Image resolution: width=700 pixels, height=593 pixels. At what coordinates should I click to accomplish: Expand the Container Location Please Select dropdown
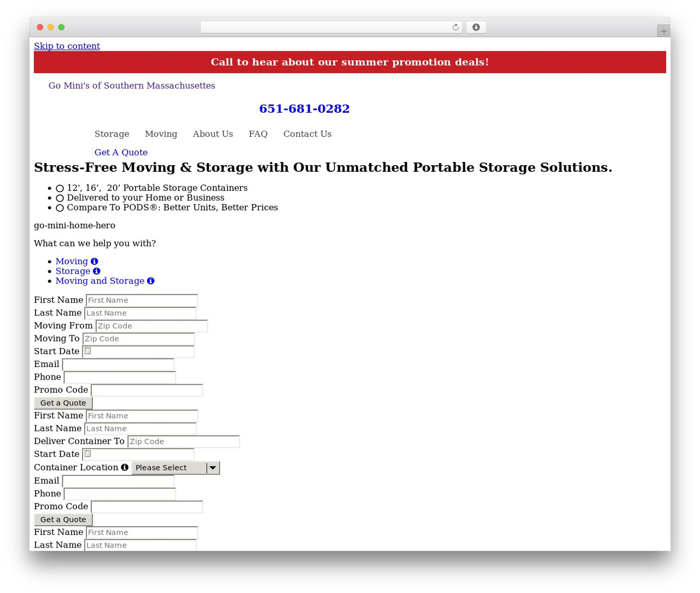176,468
